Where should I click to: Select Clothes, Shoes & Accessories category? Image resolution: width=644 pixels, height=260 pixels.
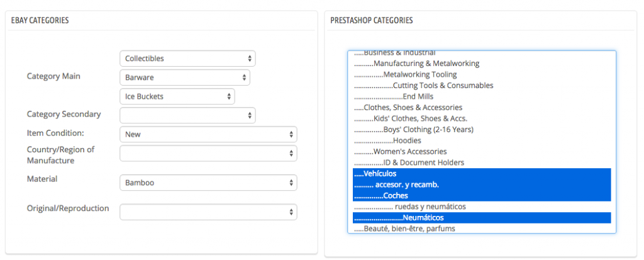click(482, 108)
